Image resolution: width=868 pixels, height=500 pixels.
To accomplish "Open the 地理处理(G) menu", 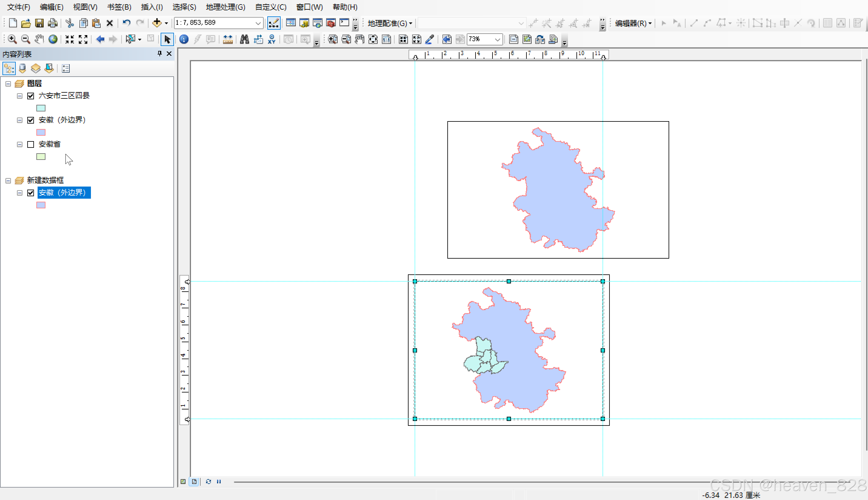I will [225, 7].
